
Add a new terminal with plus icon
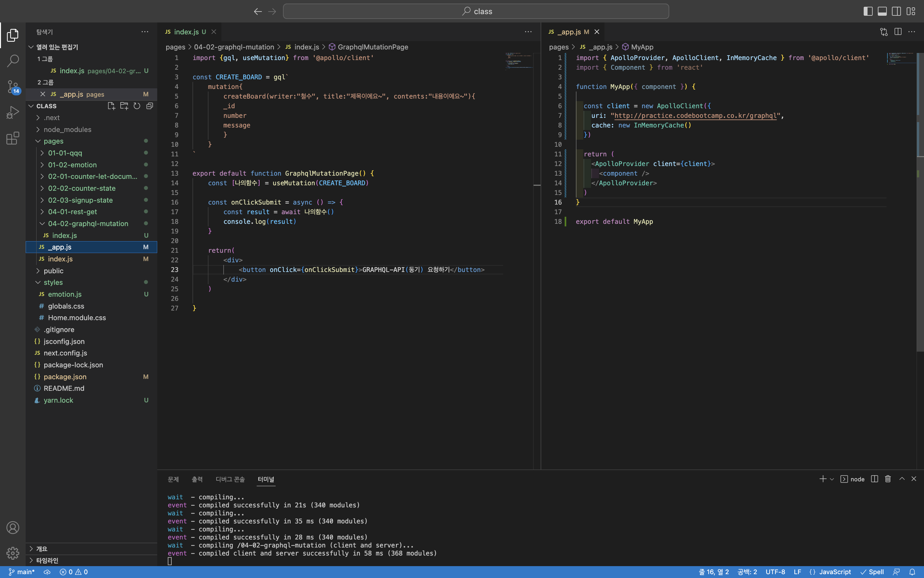click(x=823, y=479)
